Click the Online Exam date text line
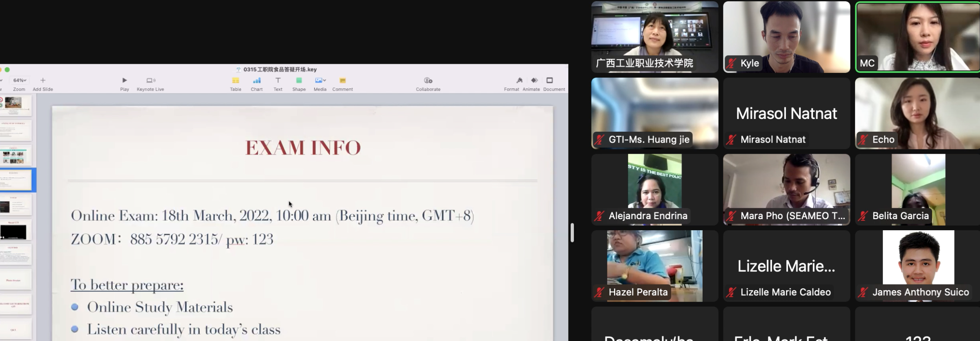The height and width of the screenshot is (341, 980). [x=272, y=216]
